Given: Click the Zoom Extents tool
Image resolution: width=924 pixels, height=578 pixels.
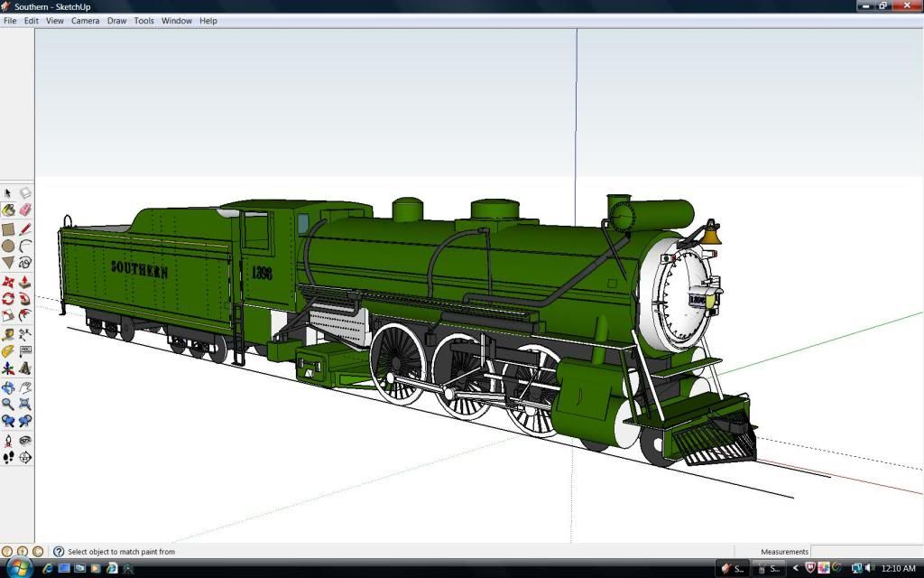Looking at the screenshot, I should 24,404.
